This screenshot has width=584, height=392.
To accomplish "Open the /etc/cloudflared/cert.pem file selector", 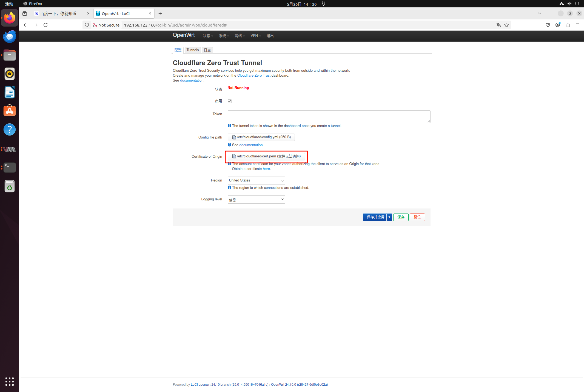I will [x=266, y=156].
